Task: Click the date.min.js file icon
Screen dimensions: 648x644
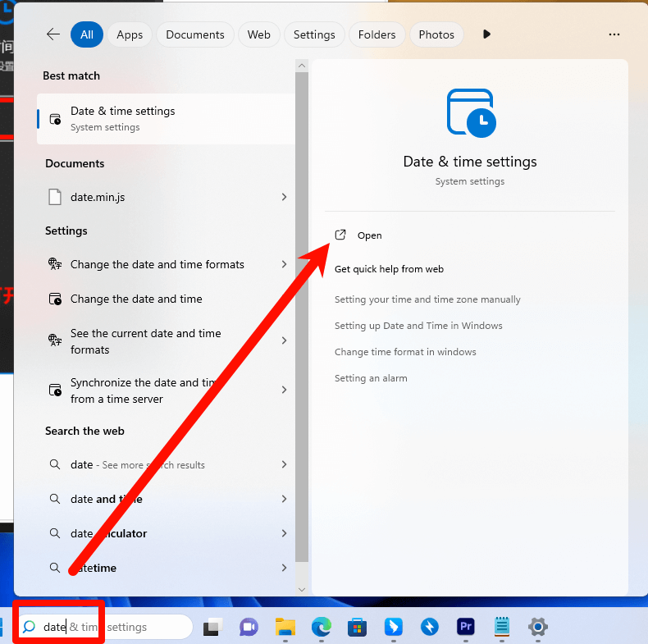Action: (55, 197)
